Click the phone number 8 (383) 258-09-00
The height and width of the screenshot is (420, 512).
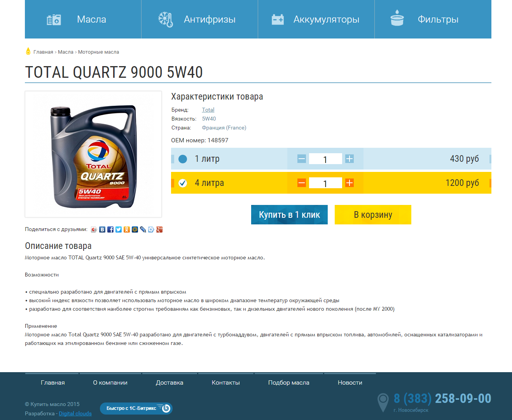[x=442, y=399]
